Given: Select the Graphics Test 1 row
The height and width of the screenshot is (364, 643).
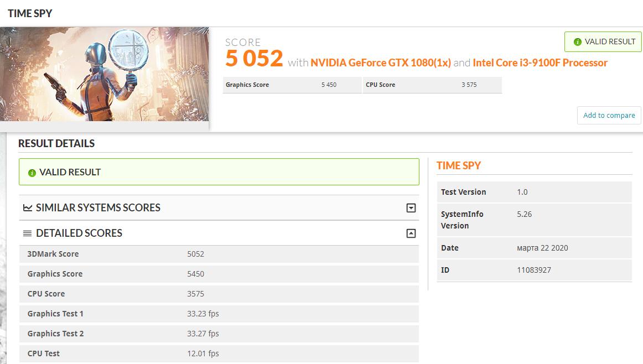Looking at the screenshot, I should pos(219,314).
